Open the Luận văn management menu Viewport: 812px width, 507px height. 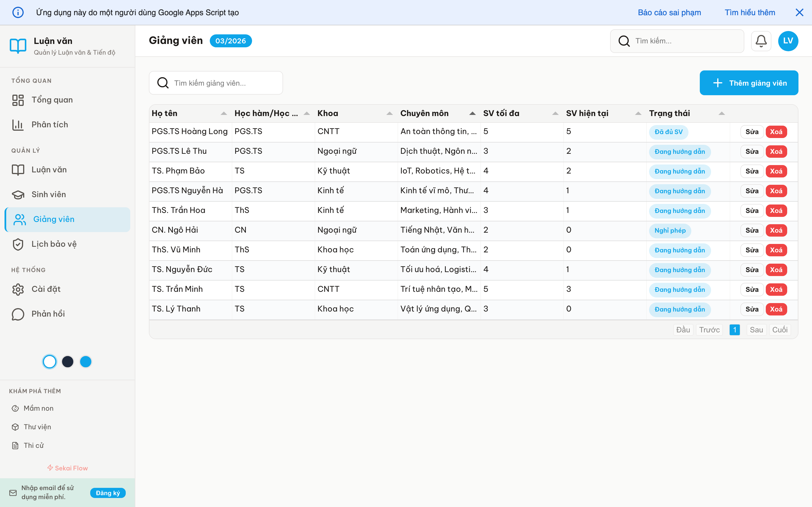pos(49,170)
